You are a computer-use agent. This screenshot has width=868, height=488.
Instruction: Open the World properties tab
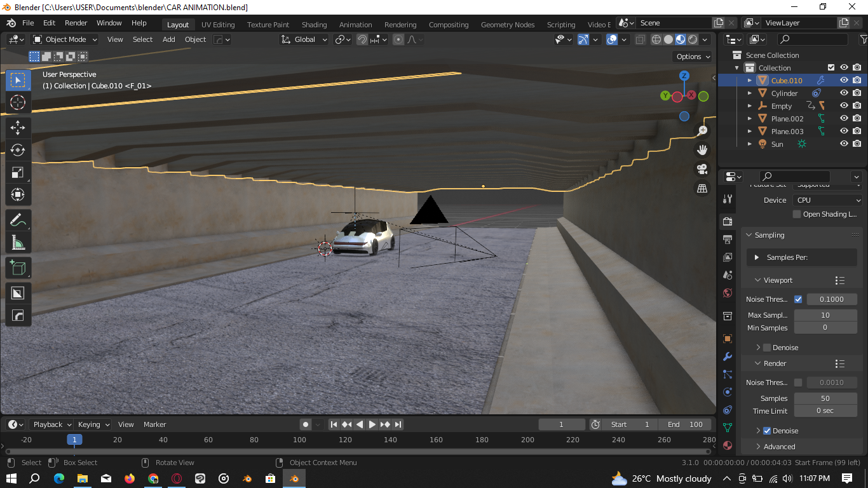tap(728, 293)
